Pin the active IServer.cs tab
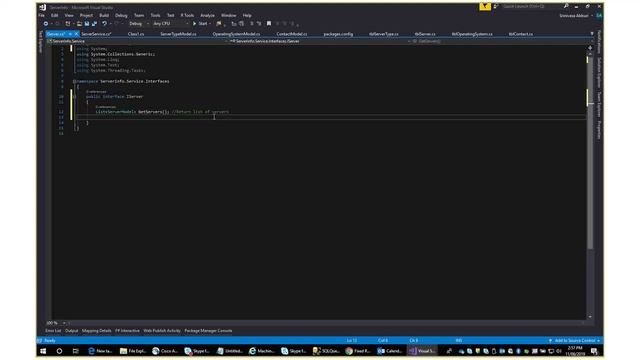 [x=70, y=34]
